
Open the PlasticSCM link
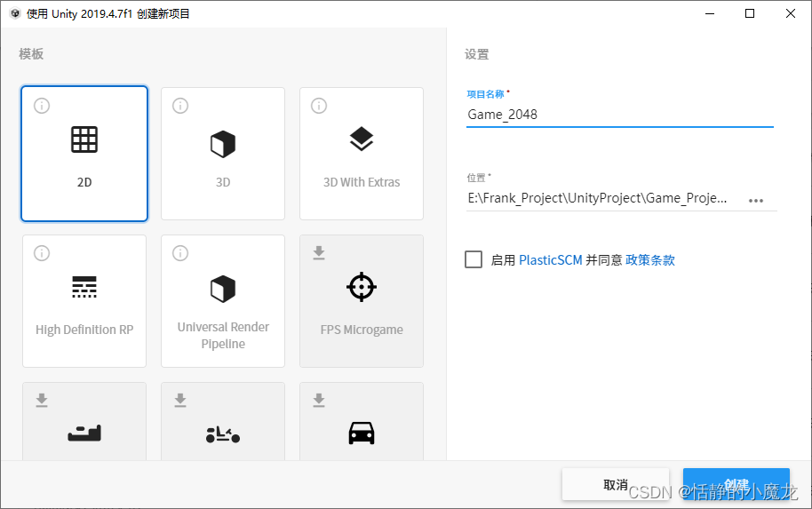[551, 260]
